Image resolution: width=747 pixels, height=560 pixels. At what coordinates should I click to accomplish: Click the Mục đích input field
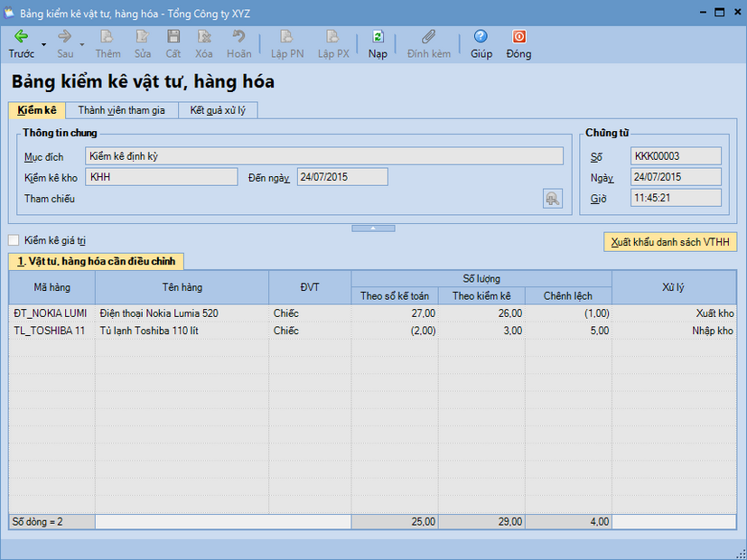coord(324,156)
